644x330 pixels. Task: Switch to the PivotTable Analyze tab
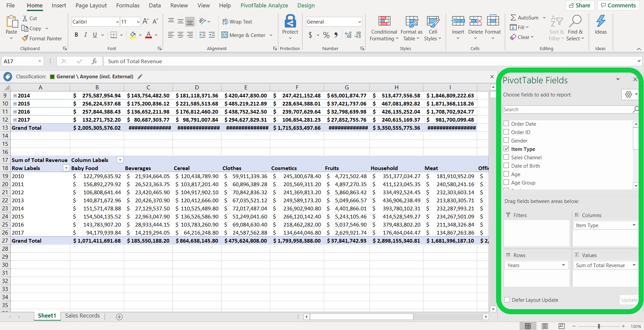(264, 5)
